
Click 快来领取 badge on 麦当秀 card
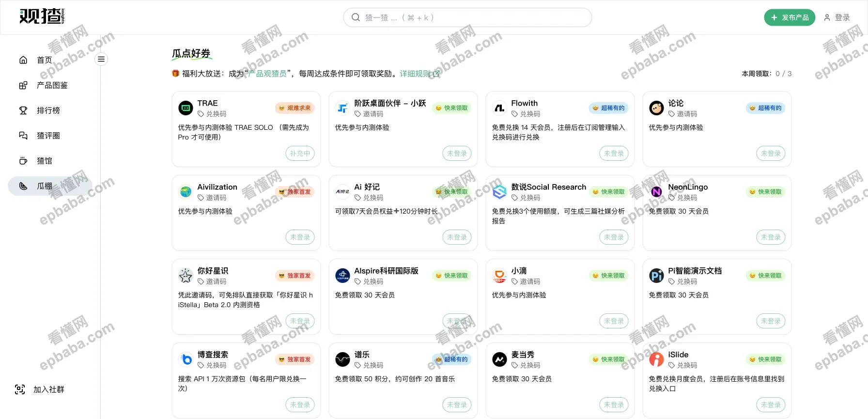(x=609, y=359)
